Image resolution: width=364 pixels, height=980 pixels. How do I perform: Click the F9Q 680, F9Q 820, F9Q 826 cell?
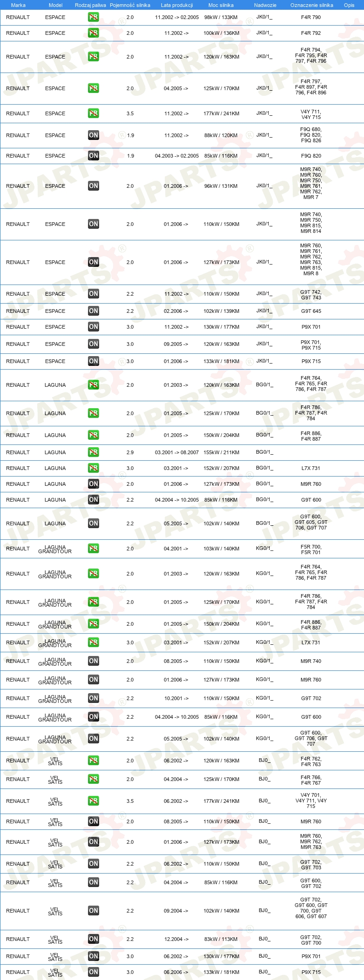[311, 135]
